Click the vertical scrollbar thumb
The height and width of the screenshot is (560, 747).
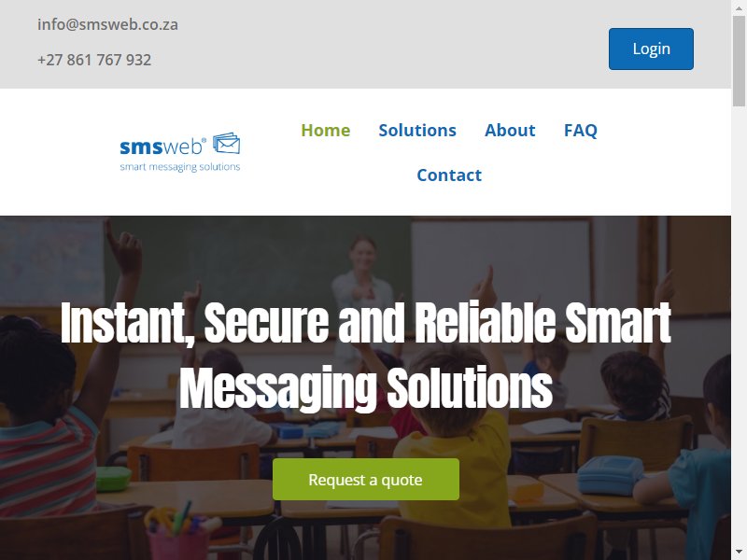pyautogui.click(x=739, y=61)
